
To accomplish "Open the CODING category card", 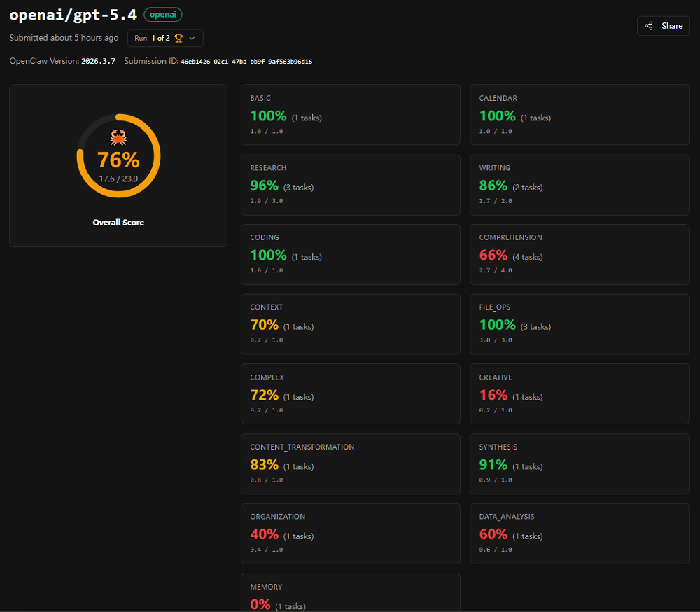I will (350, 254).
